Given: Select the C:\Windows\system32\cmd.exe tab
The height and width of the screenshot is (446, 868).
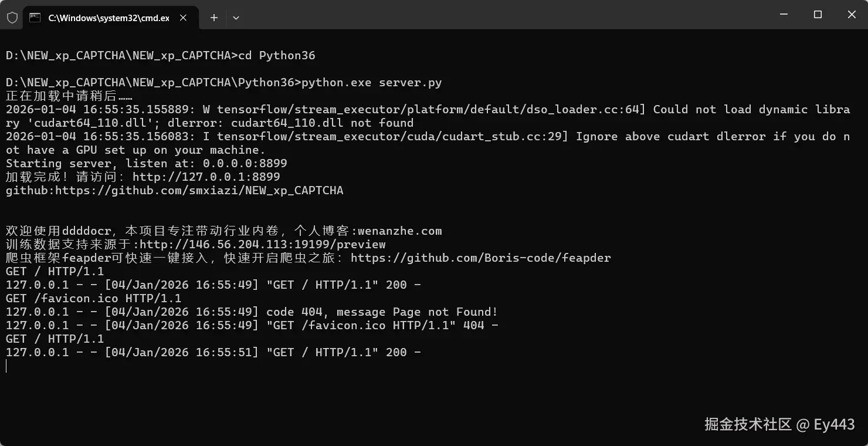Looking at the screenshot, I should [108, 18].
